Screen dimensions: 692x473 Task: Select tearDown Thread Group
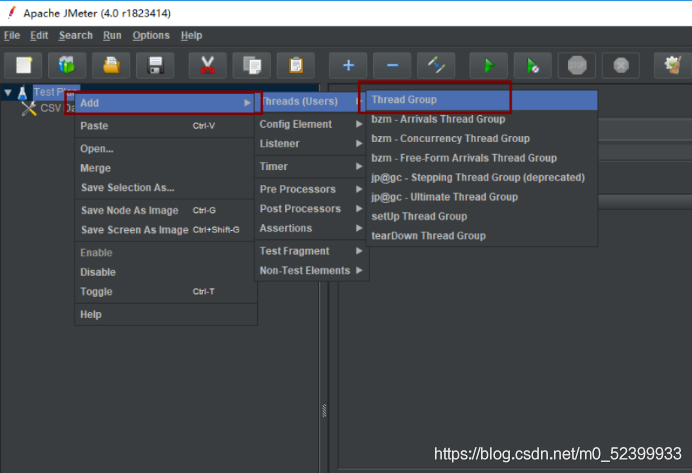[482, 236]
